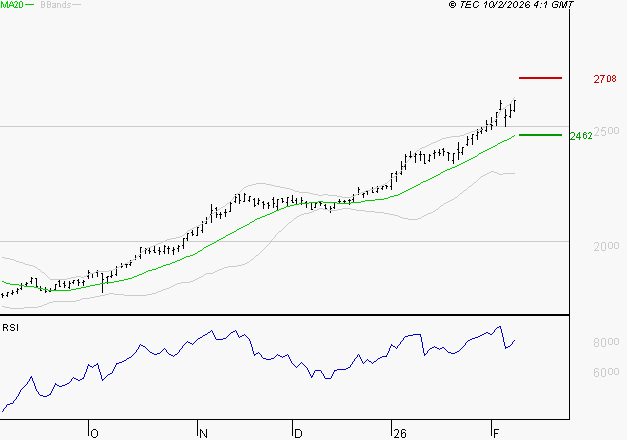Click the 2500 price axis label
The image size is (627, 440).
(607, 131)
